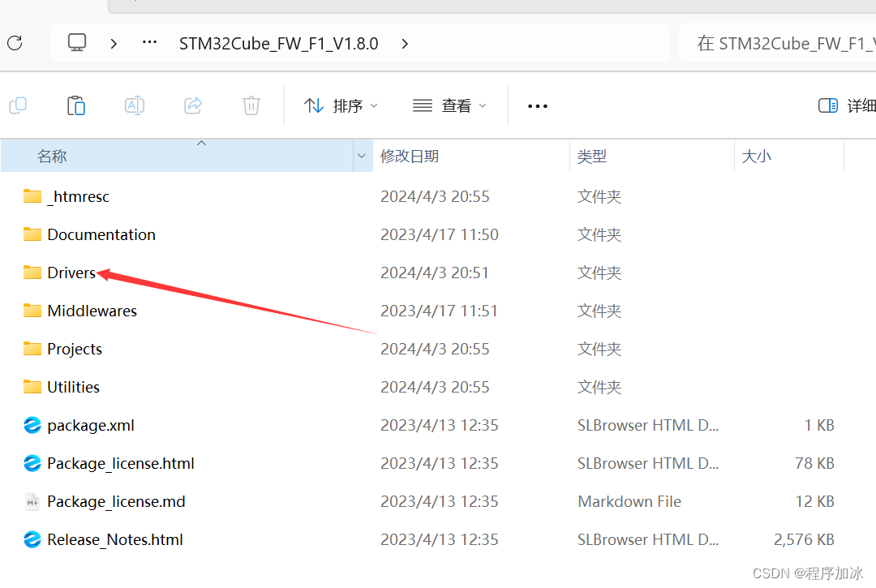876x588 pixels.
Task: Select the Package_license.md file name
Action: click(116, 501)
